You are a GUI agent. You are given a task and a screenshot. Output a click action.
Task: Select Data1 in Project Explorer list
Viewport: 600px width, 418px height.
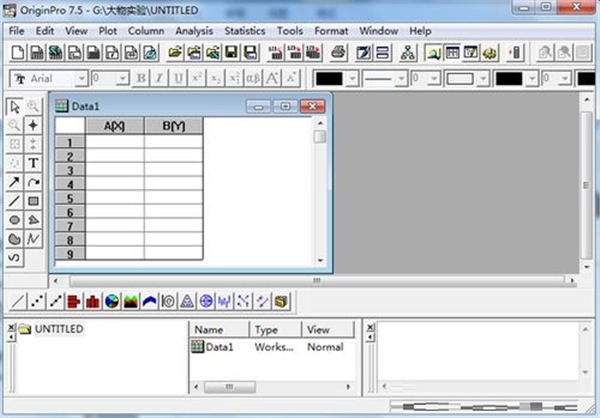(x=213, y=347)
